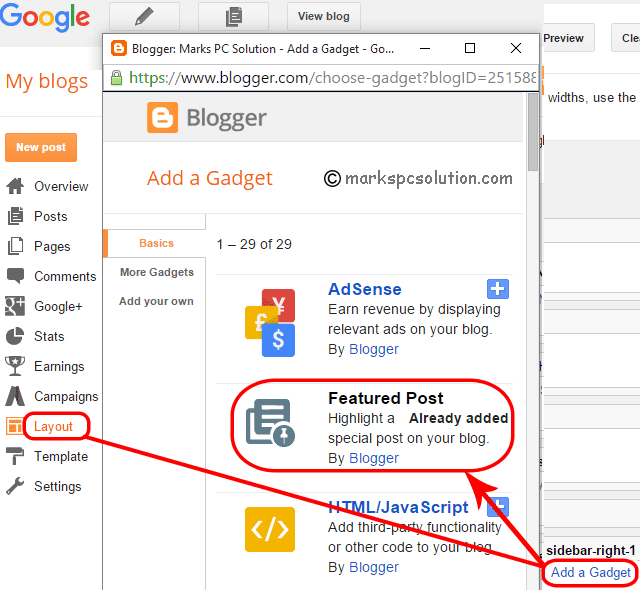Click Blogger link under Featured Post

pyautogui.click(x=374, y=458)
